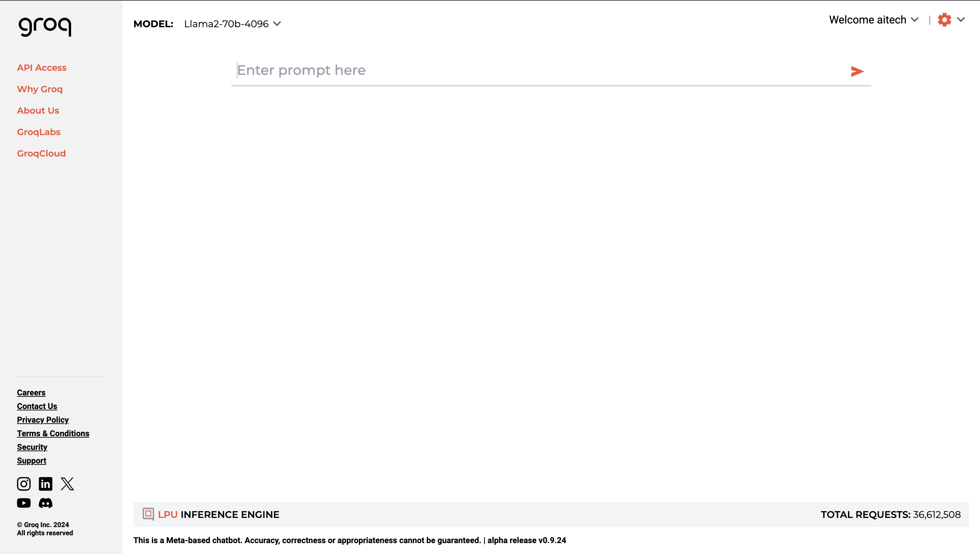This screenshot has width=980, height=554.
Task: Click the LPU INFERENCE ENGINE label
Action: coord(218,515)
